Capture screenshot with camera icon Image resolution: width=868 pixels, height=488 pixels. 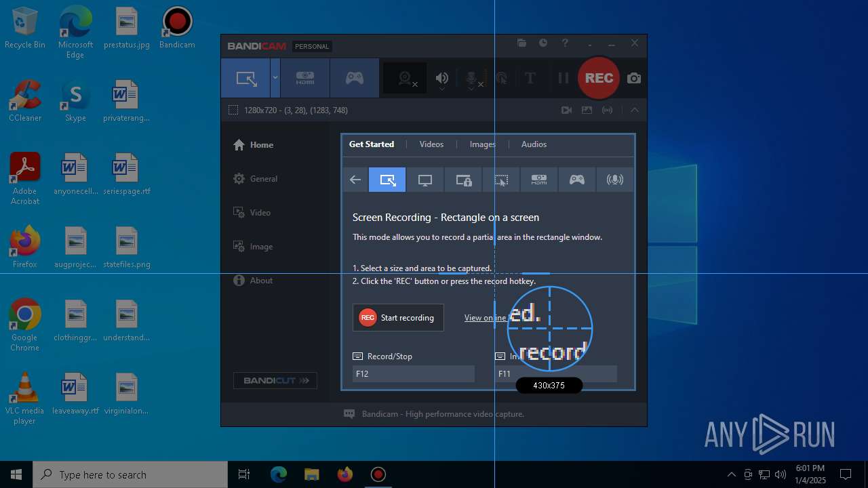(634, 79)
